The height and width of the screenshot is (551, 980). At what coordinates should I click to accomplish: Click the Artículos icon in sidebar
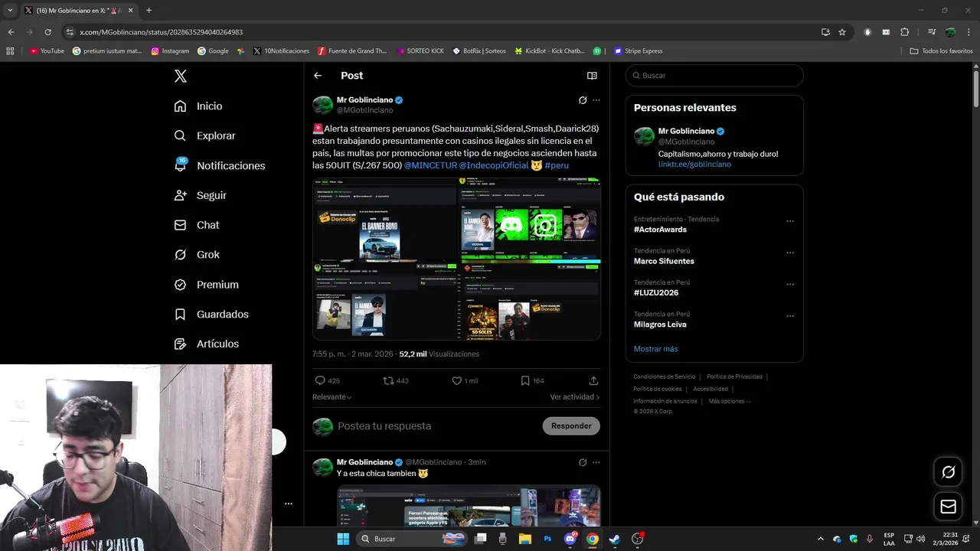coord(180,344)
